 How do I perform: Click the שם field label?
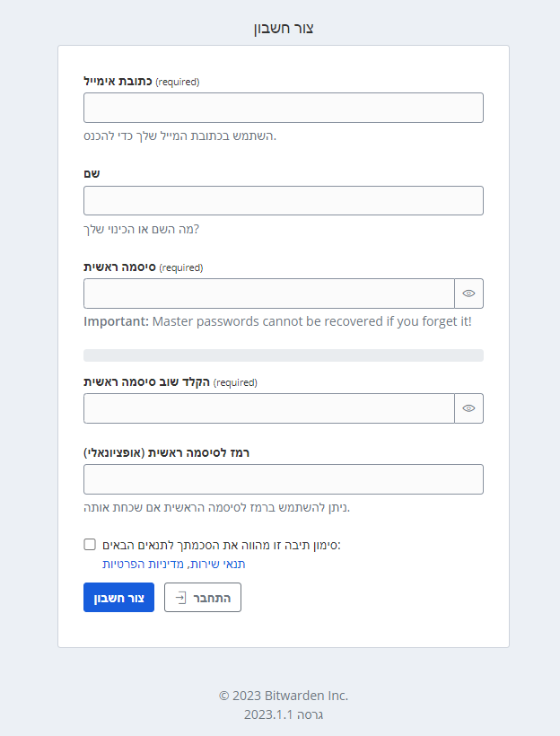91,173
